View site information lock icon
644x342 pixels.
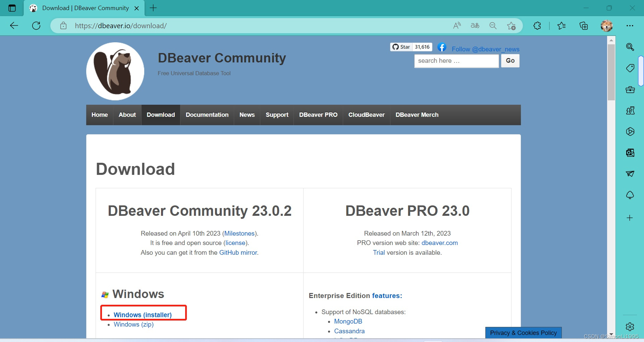pyautogui.click(x=63, y=26)
